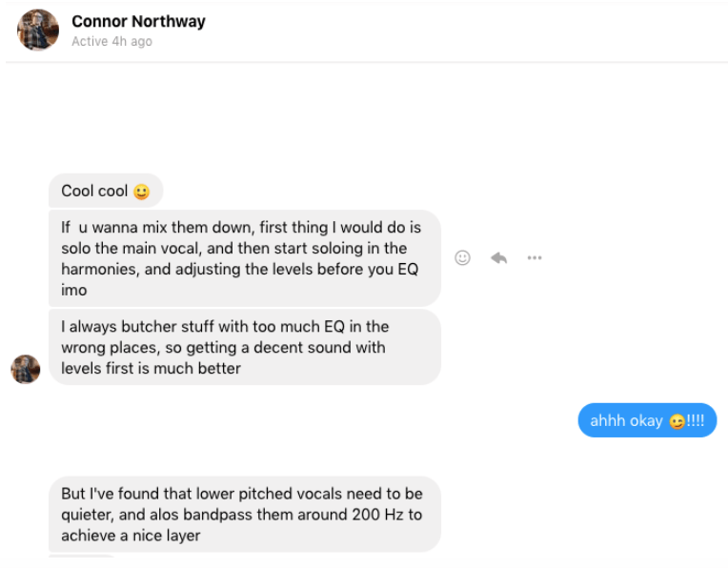Image resolution: width=728 pixels, height=568 pixels.
Task: Select the "But I've found that lower pitched" bubble
Action: [244, 515]
